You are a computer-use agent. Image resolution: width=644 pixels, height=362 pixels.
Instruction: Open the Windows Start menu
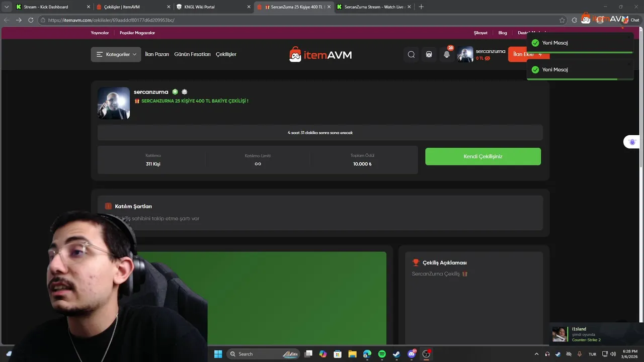click(x=218, y=354)
